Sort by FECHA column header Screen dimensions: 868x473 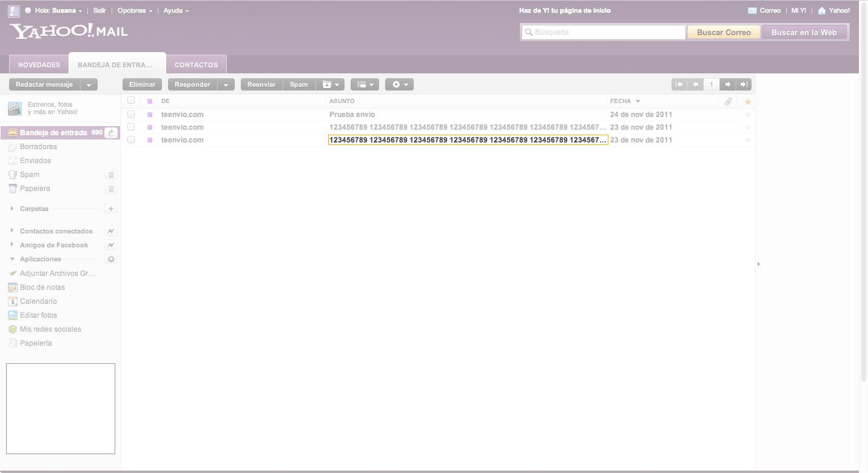(625, 101)
